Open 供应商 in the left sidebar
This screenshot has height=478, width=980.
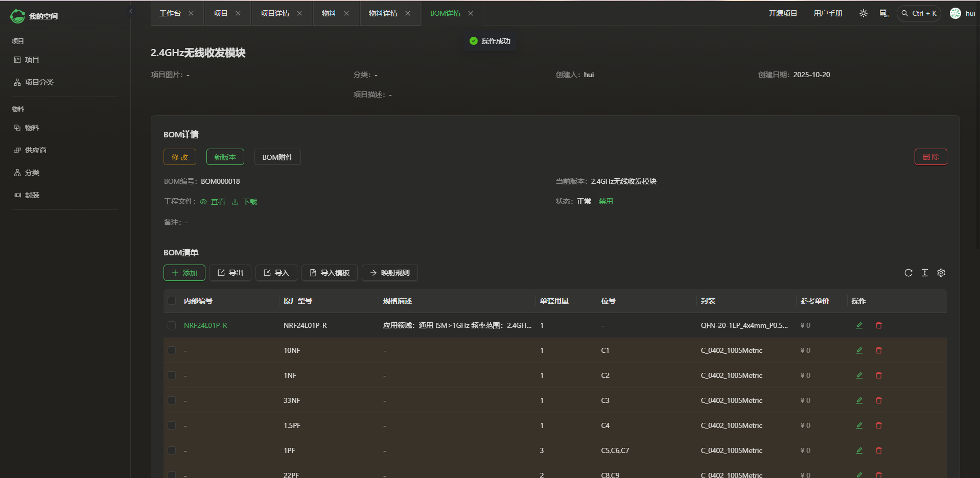click(35, 150)
